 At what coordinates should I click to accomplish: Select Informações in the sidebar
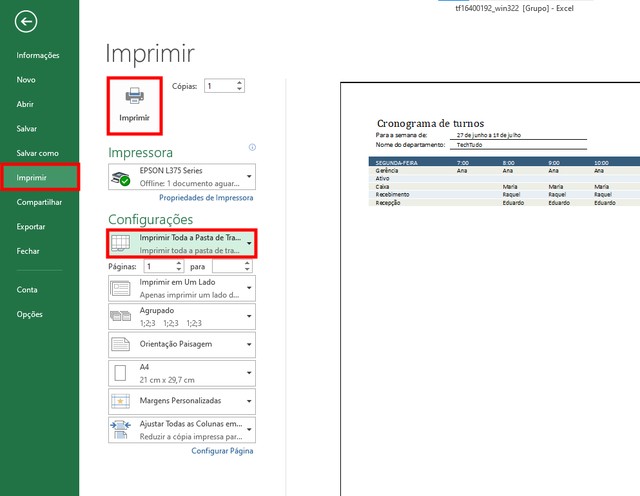pyautogui.click(x=38, y=55)
